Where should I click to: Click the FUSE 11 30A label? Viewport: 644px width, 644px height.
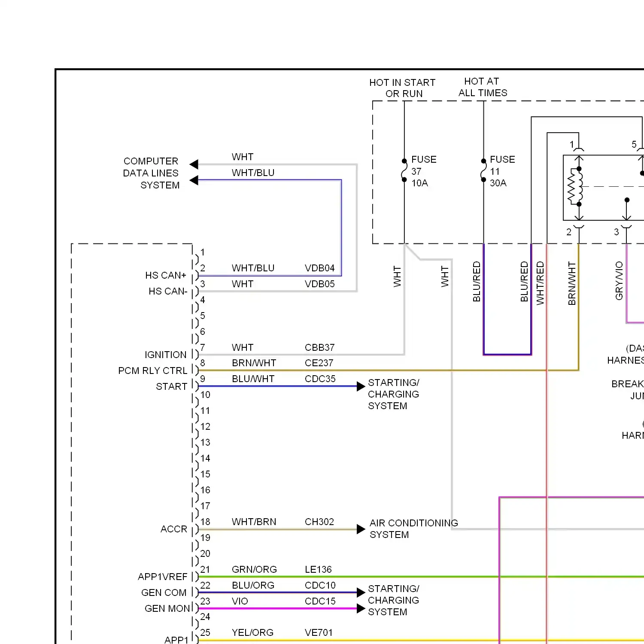[x=502, y=171]
